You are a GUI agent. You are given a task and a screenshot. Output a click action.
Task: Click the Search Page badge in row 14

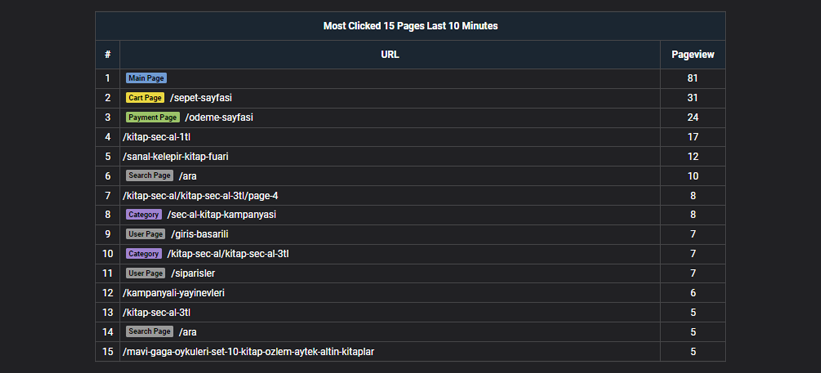coord(150,332)
